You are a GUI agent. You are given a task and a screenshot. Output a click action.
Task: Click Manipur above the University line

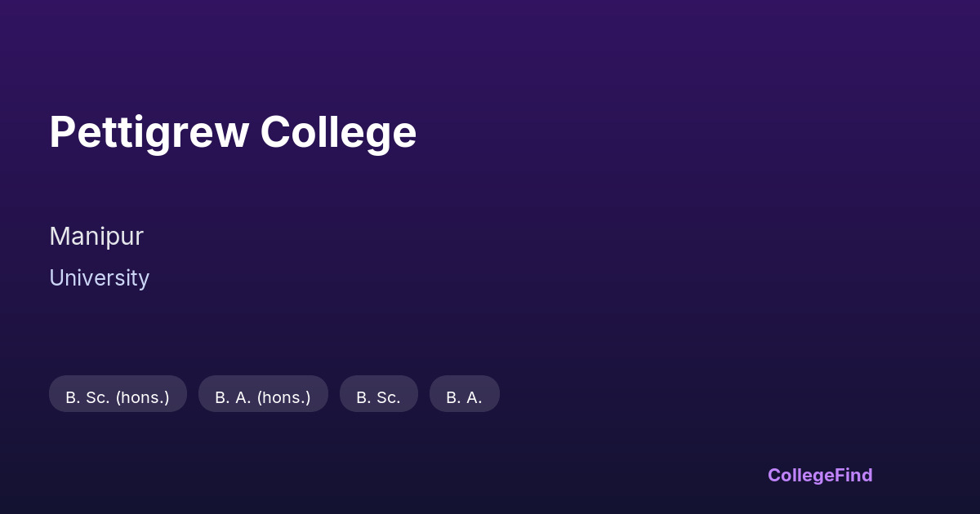96,236
